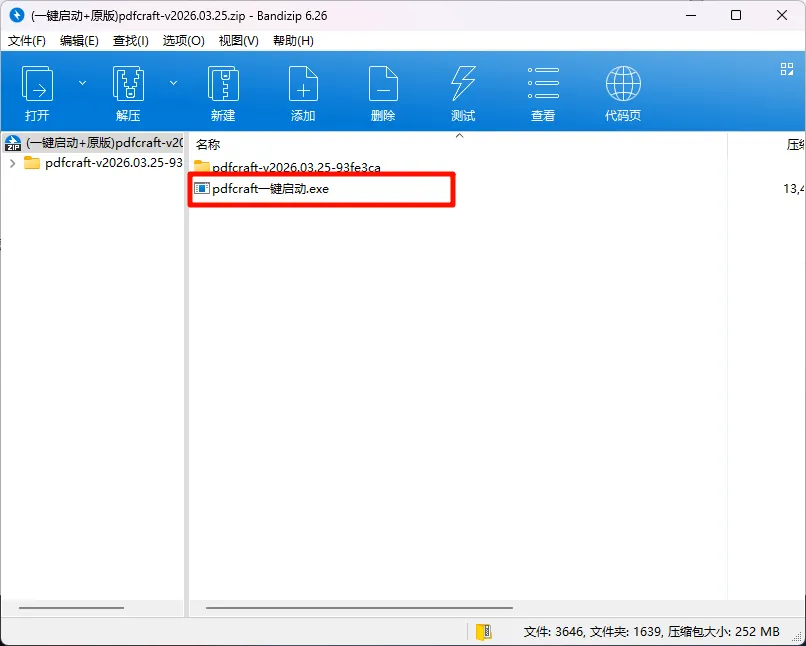Open the 编辑(E) menu
Image resolution: width=806 pixels, height=646 pixels.
point(79,41)
